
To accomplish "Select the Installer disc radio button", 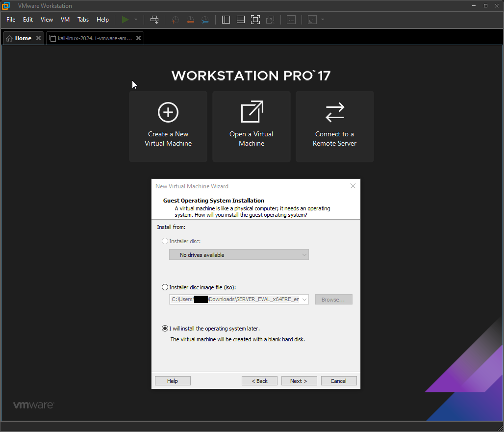I will click(165, 241).
